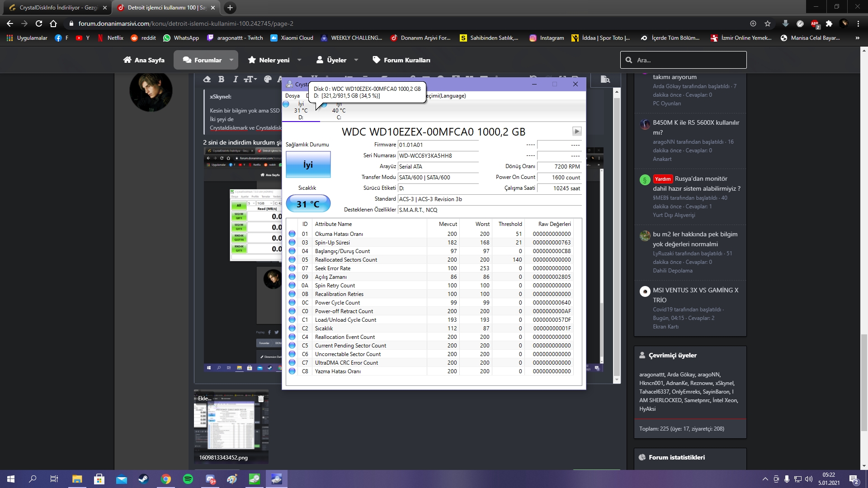Open Neler yeni menu item
Screen dimensions: 868x488
click(x=269, y=60)
